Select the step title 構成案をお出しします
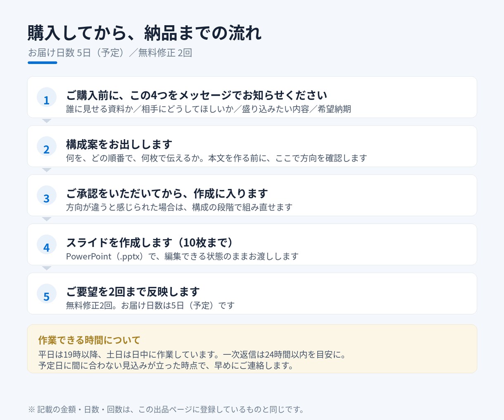Image resolution: width=504 pixels, height=420 pixels. [x=119, y=145]
